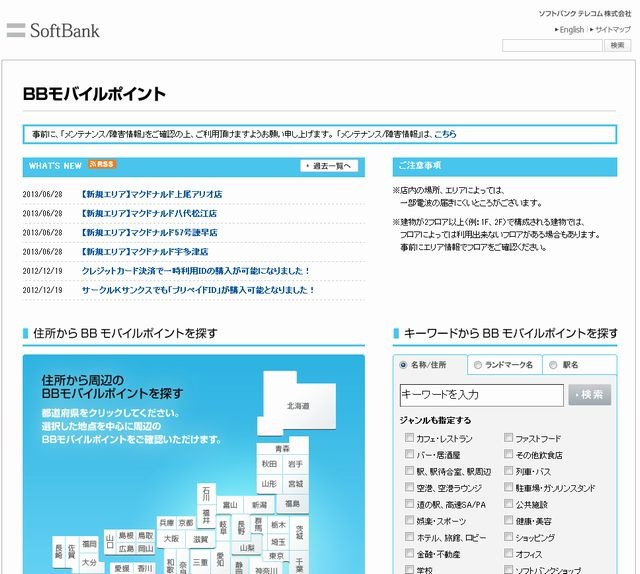The image size is (640, 574).
Task: Check 道の駅、高速SA/PA box
Action: pos(409,503)
